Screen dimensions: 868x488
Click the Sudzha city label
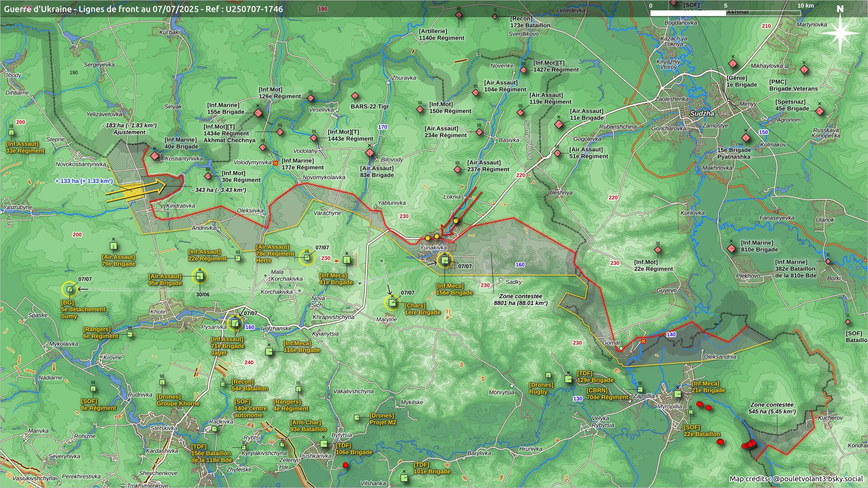[702, 113]
